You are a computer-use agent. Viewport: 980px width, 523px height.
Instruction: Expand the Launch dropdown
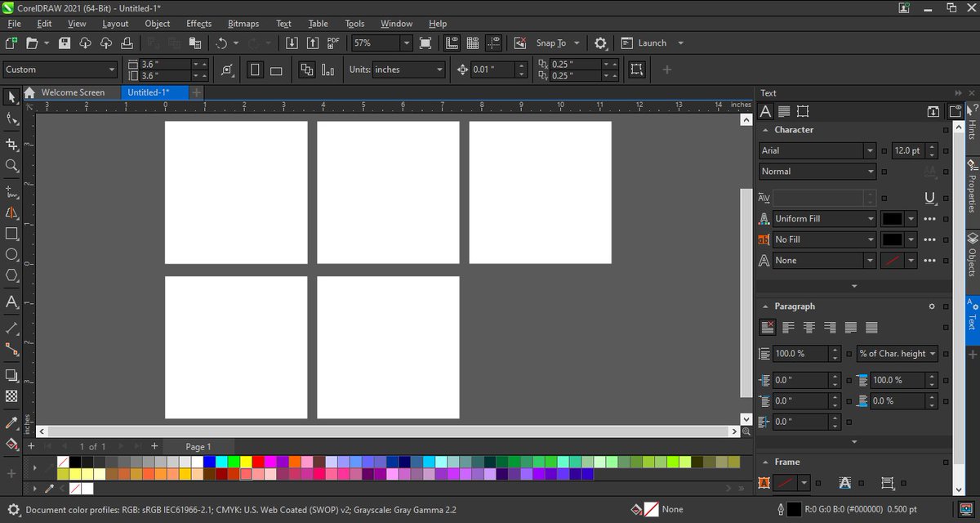tap(680, 43)
